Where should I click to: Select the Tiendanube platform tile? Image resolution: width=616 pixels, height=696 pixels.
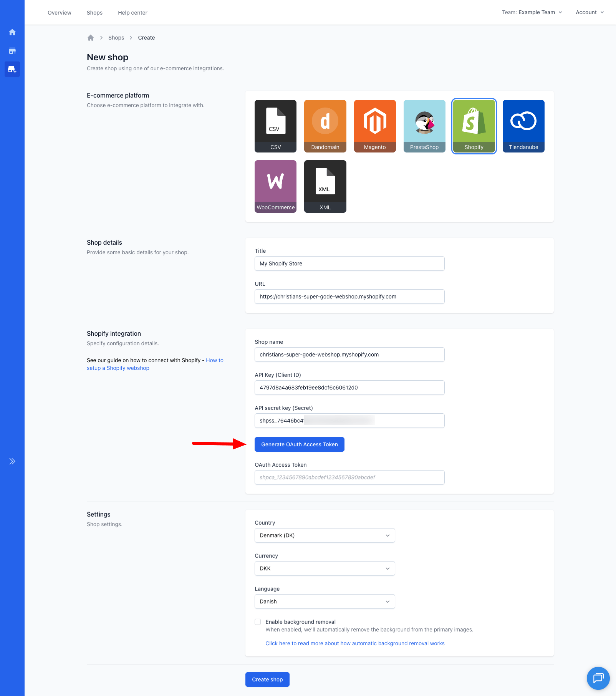(523, 126)
